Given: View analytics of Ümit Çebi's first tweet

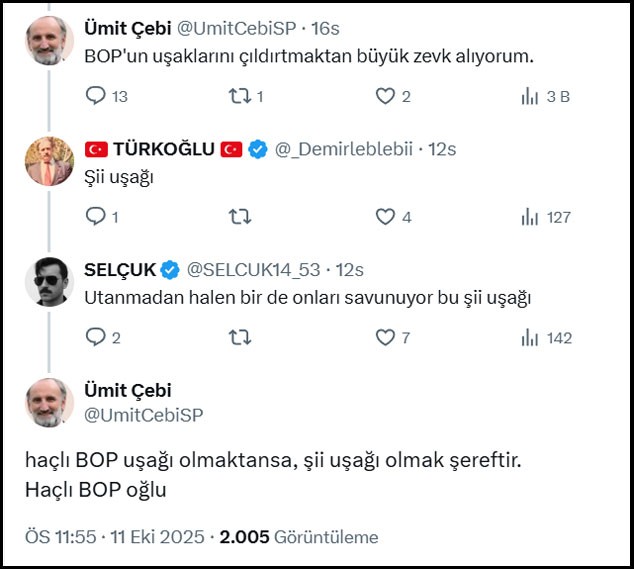Looking at the screenshot, I should [530, 96].
